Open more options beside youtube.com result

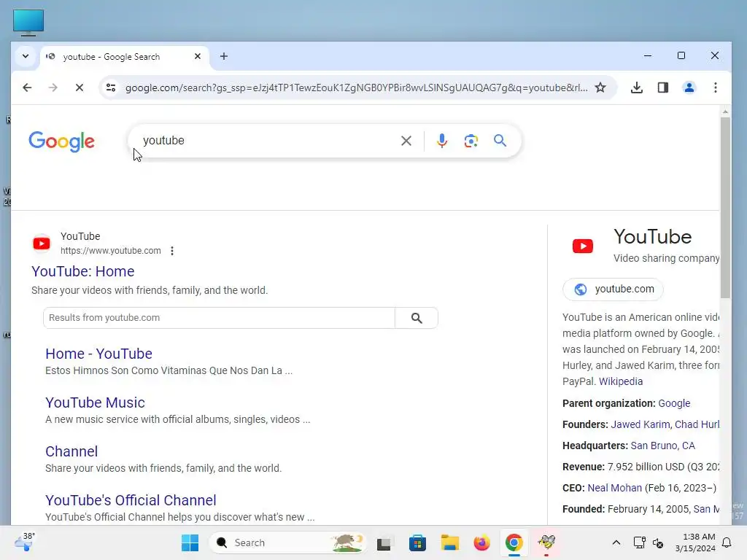coord(172,251)
